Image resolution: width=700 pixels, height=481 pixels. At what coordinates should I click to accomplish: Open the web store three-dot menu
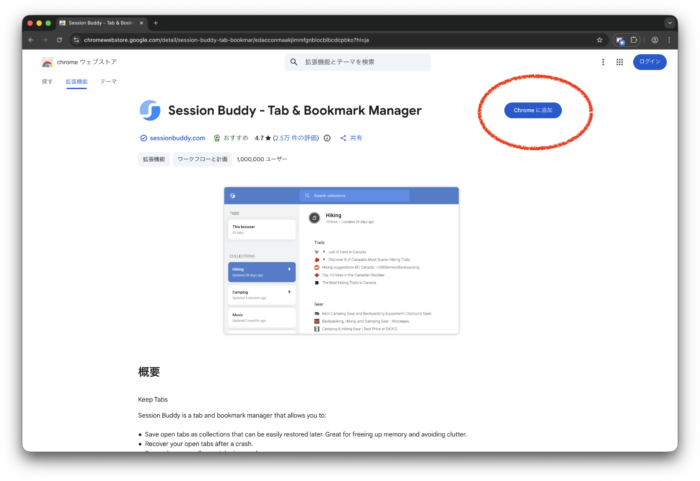point(603,62)
